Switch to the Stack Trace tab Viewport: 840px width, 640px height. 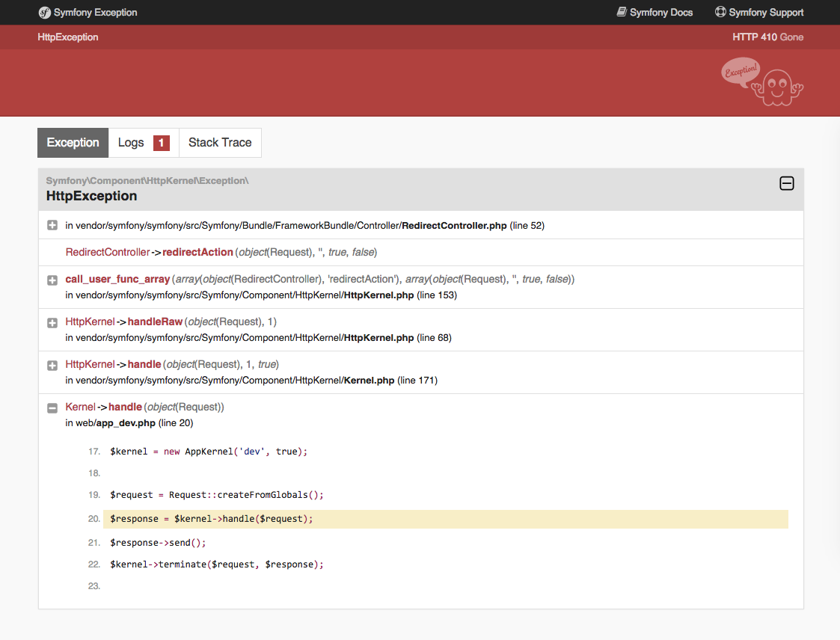(x=220, y=143)
